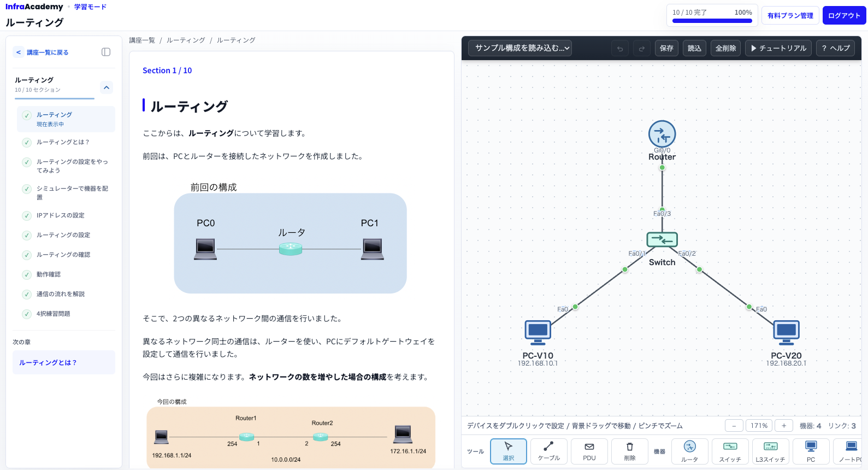This screenshot has height=470, width=868.
Task: Click check mark beside ルーティングの設定
Action: click(26, 235)
